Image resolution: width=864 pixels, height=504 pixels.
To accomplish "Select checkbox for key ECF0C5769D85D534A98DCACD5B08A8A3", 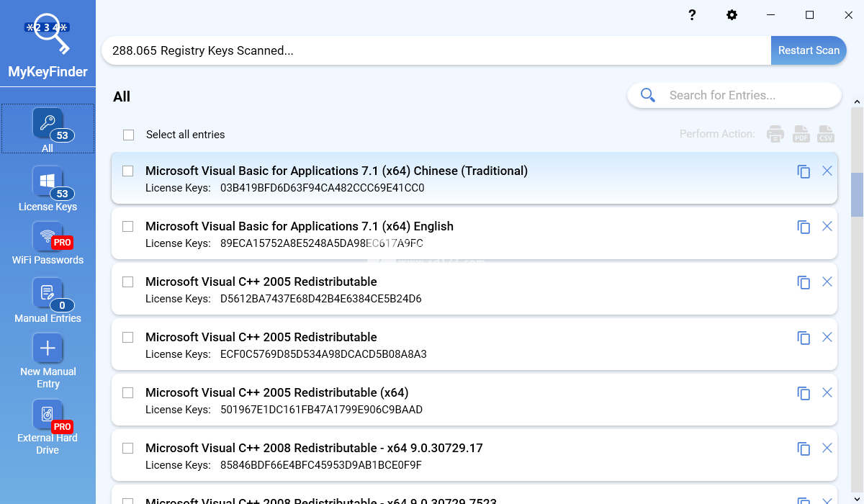I will [x=128, y=337].
